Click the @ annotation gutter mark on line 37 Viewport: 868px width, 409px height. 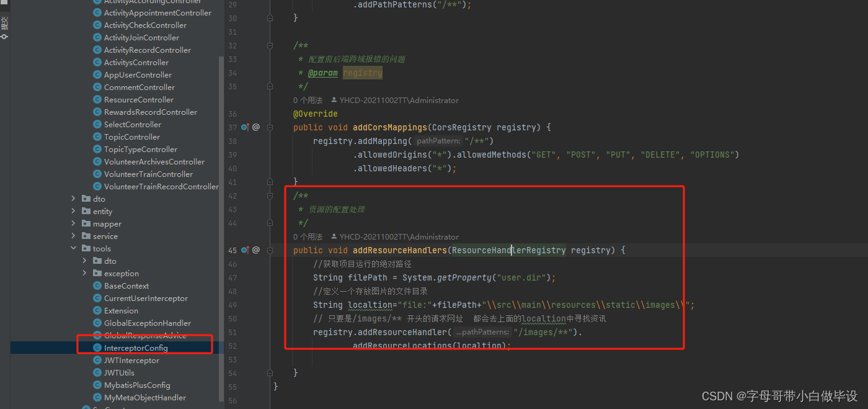(255, 127)
